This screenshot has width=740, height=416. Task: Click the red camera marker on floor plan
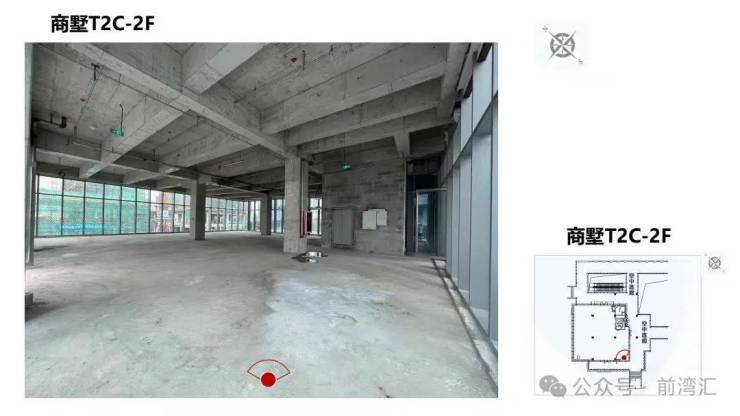(x=623, y=356)
